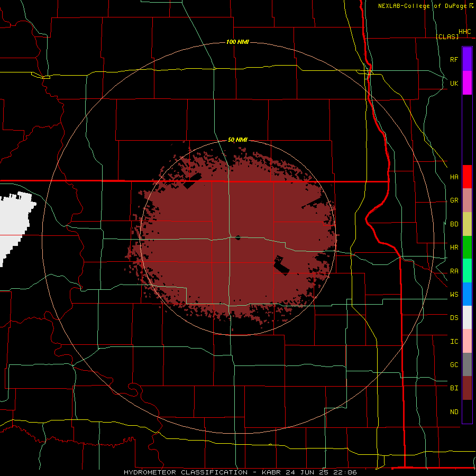Pick the HR green legend swatch

(467, 248)
